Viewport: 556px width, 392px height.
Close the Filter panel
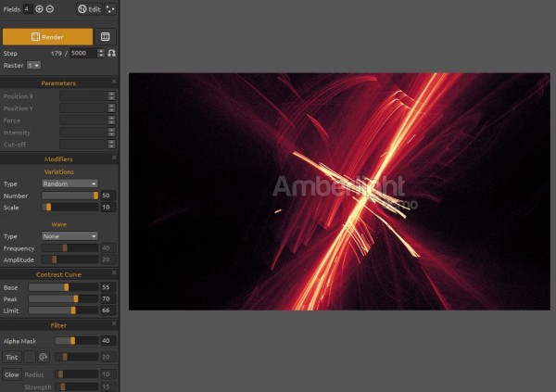tap(114, 323)
